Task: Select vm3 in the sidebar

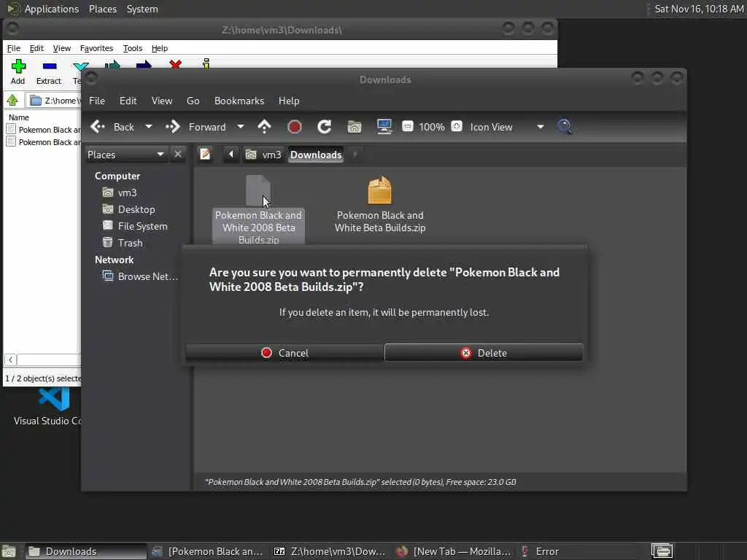Action: 120,192
